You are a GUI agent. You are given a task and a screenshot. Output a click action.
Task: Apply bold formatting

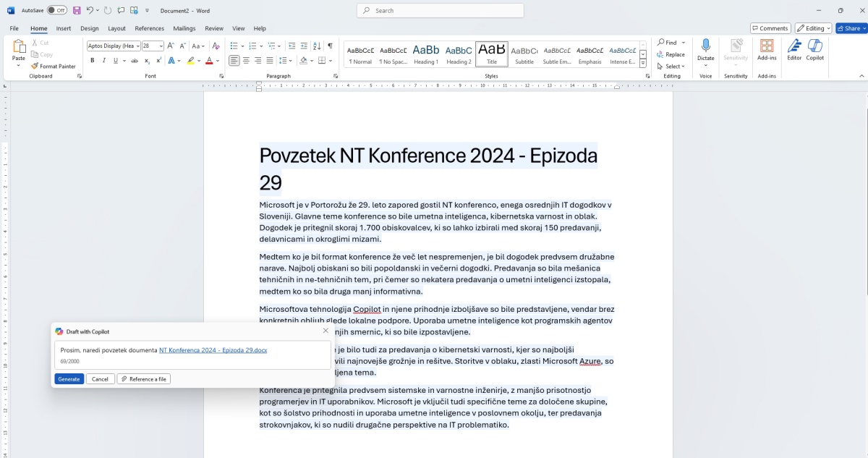tap(93, 61)
